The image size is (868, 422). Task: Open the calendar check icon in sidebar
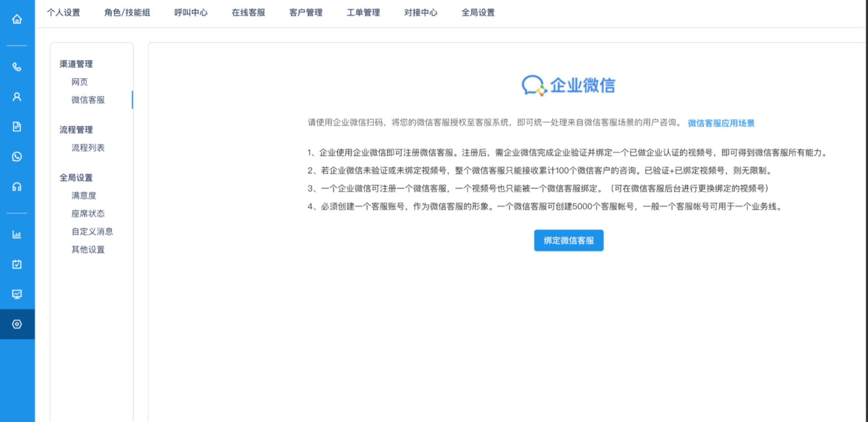[x=17, y=264]
